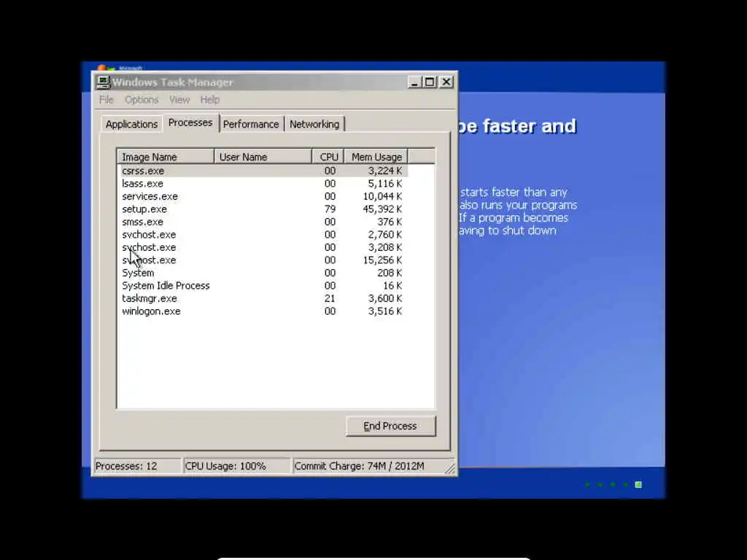Screen dimensions: 747x560
Task: Select the taskmgr.exe process
Action: [x=263, y=298]
